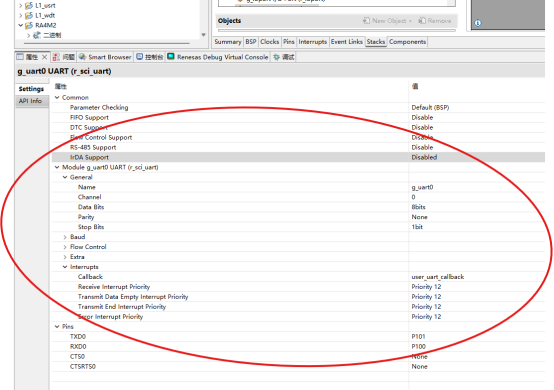The width and height of the screenshot is (554, 390).
Task: Edit the Callback value user_uart_callback
Action: (x=437, y=277)
